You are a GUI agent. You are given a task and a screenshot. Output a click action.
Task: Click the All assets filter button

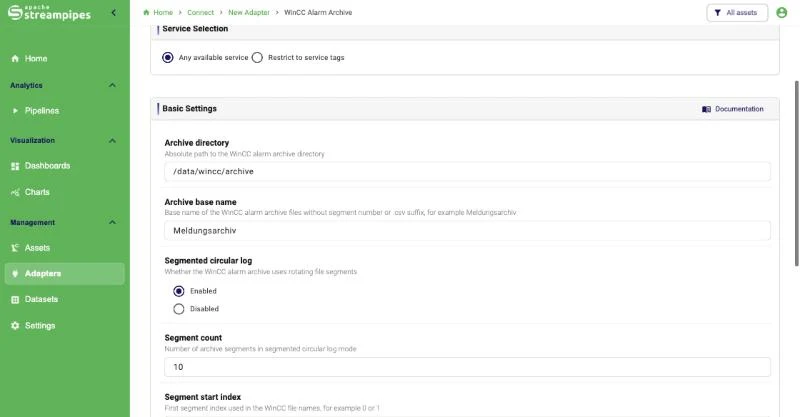pos(737,13)
